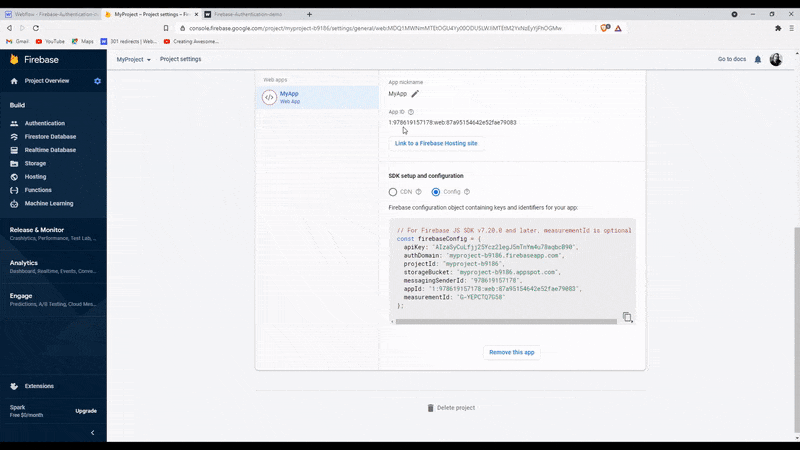Switch to Webflow Firebase-Authentication tab
This screenshot has width=800, height=450.
tap(51, 14)
